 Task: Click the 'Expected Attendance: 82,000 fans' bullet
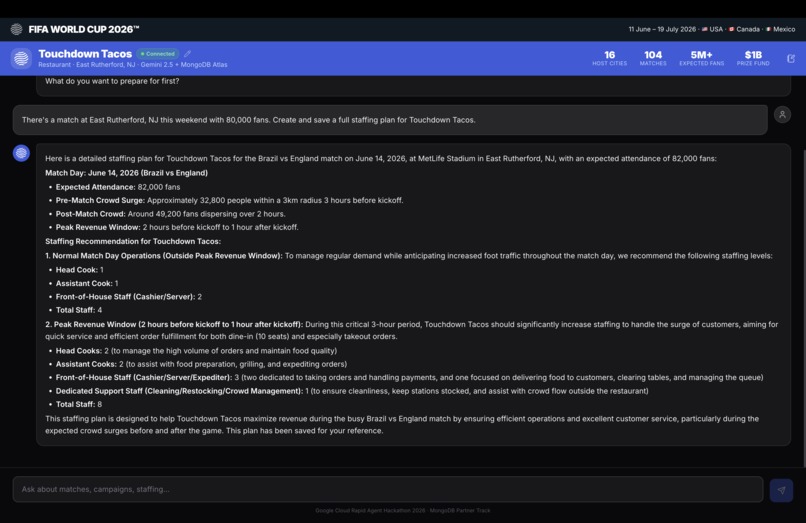118,187
